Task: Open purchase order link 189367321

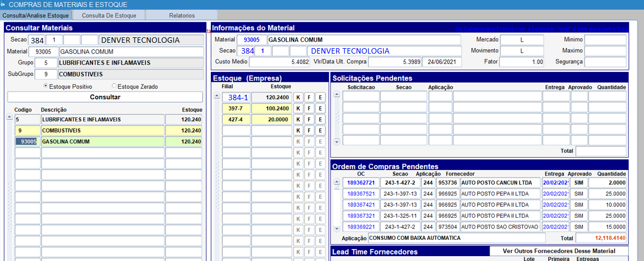Action: 361,216
